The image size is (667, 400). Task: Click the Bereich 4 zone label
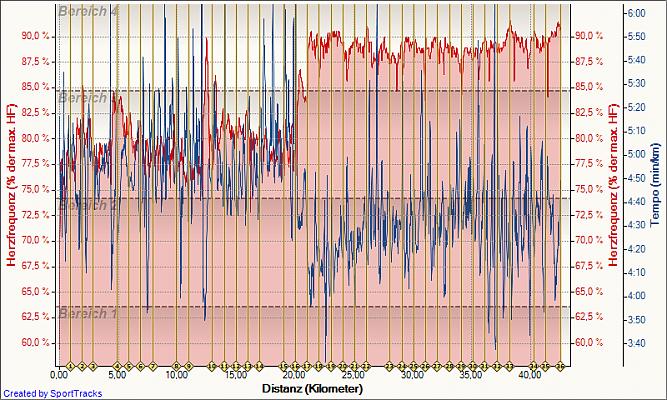(88, 11)
